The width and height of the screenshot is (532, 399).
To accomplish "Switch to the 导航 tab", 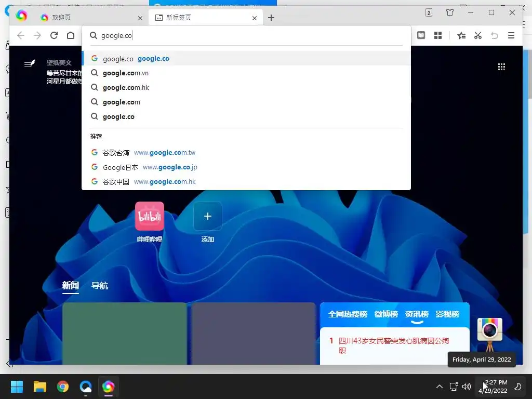I will [x=100, y=286].
